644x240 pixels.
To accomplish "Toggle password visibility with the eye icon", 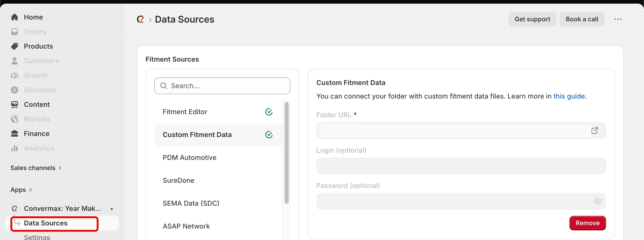I will (597, 201).
